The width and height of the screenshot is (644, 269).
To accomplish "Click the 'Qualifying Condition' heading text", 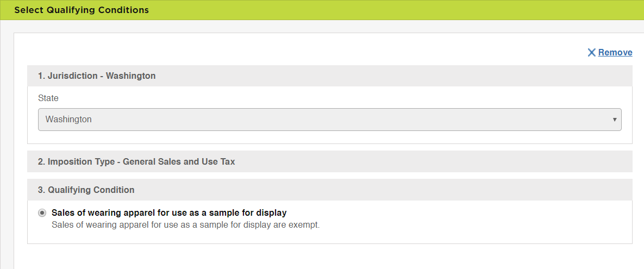I will tap(91, 190).
